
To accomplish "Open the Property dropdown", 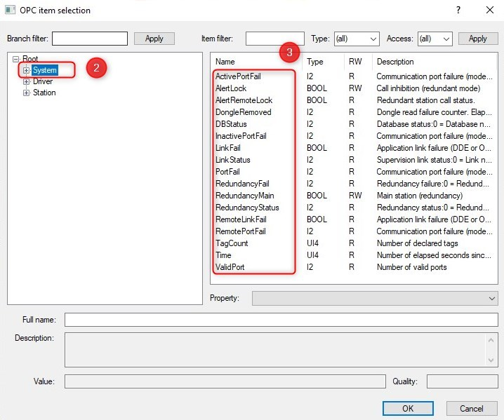I will (x=375, y=298).
